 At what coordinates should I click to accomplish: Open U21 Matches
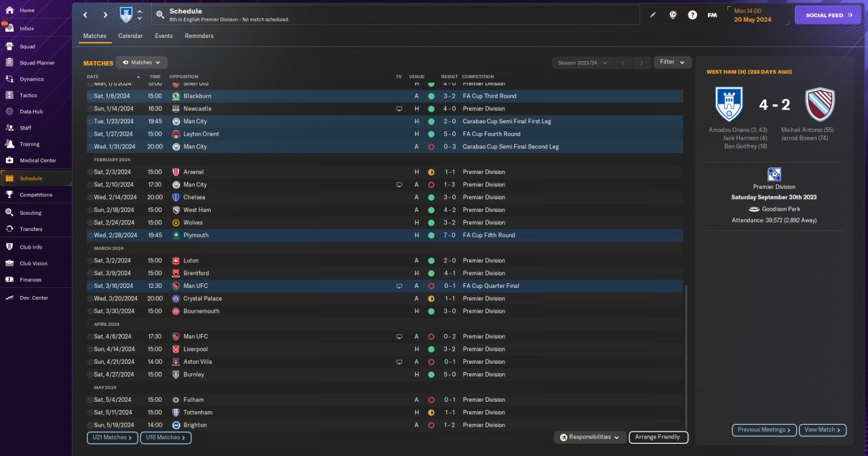click(112, 438)
